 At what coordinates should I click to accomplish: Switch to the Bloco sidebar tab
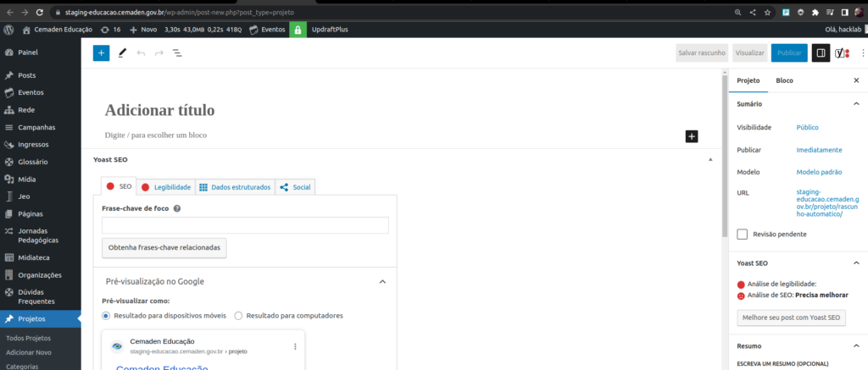[x=784, y=80]
